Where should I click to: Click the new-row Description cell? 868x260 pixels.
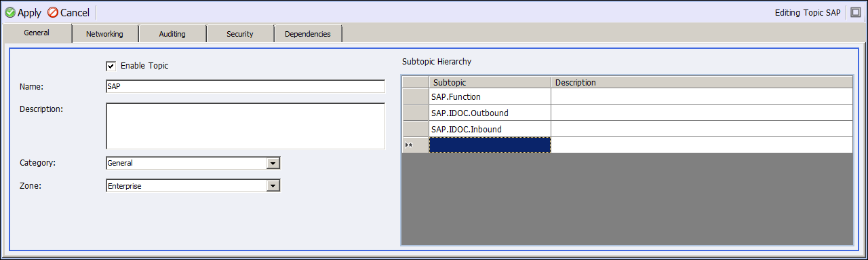702,145
